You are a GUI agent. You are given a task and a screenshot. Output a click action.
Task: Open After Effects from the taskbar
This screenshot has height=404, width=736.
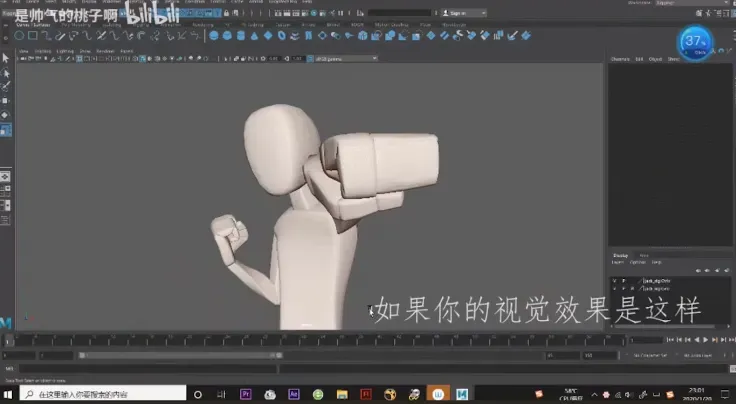point(293,394)
